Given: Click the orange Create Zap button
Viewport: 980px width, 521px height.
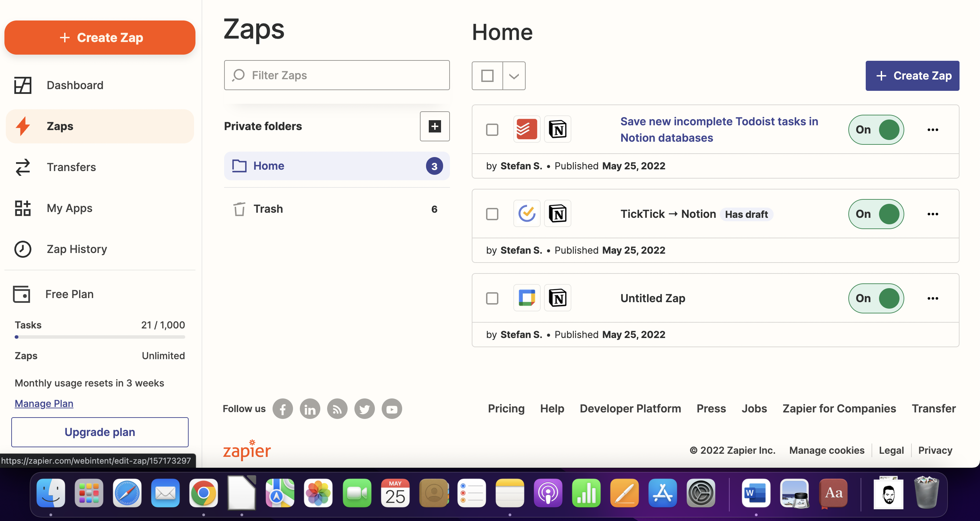Looking at the screenshot, I should click(100, 37).
